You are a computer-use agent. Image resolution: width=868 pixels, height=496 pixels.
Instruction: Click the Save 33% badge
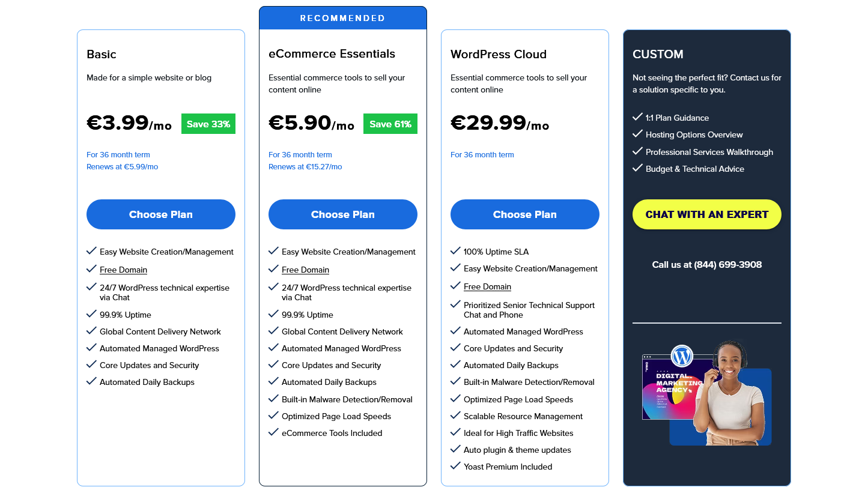[208, 124]
